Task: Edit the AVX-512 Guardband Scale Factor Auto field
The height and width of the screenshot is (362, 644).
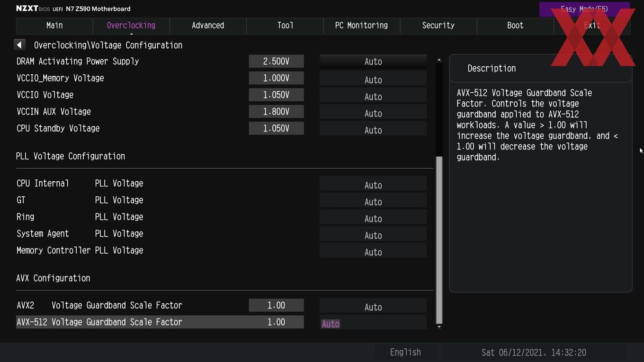Action: pos(373,323)
